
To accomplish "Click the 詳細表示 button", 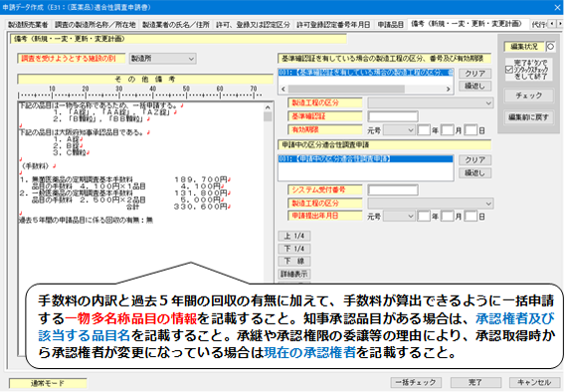I will point(294,275).
